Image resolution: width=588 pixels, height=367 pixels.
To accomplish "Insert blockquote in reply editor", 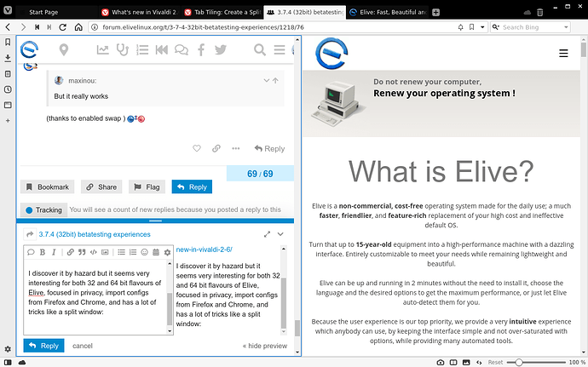I will [82, 252].
